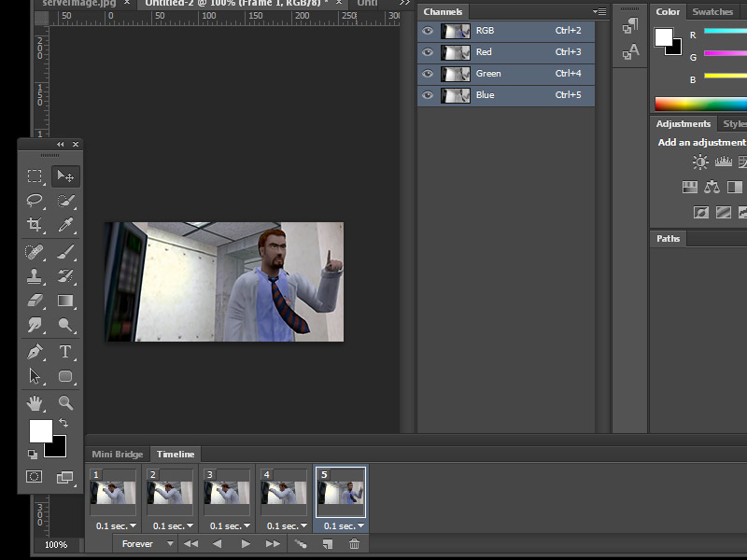This screenshot has width=747, height=560.
Task: Select the Zoom magnifier tool
Action: 65,403
